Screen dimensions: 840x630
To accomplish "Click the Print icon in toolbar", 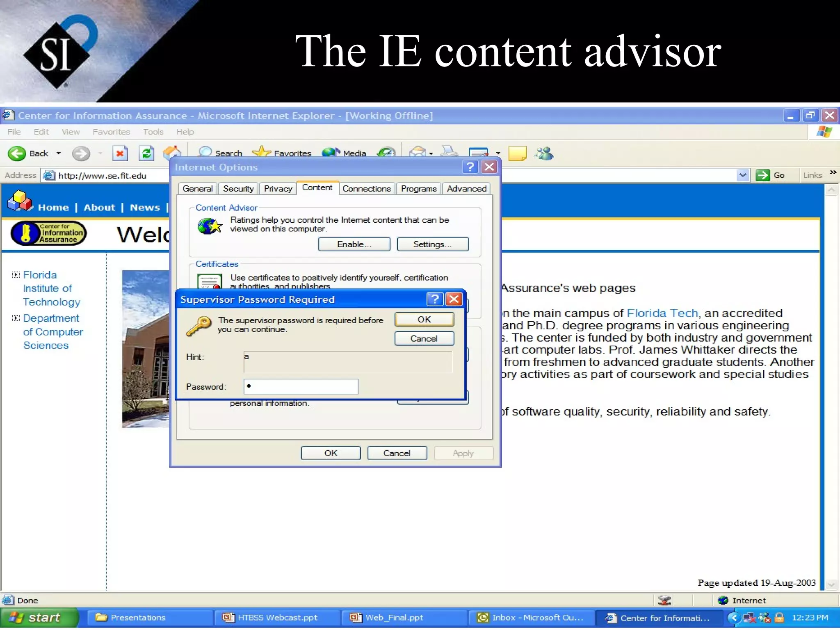I will tap(450, 152).
